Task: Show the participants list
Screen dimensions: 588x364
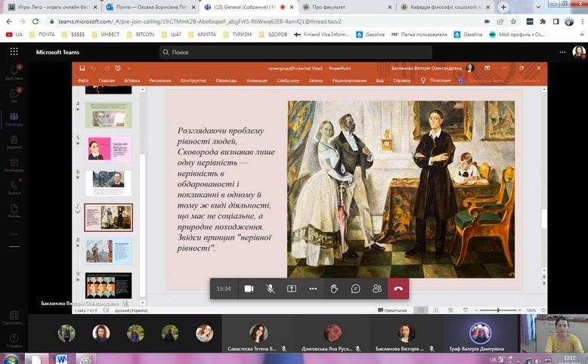Action: point(376,288)
